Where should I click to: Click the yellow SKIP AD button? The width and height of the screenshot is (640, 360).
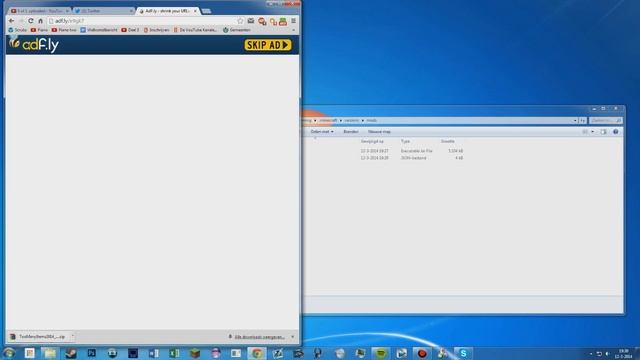click(x=268, y=45)
